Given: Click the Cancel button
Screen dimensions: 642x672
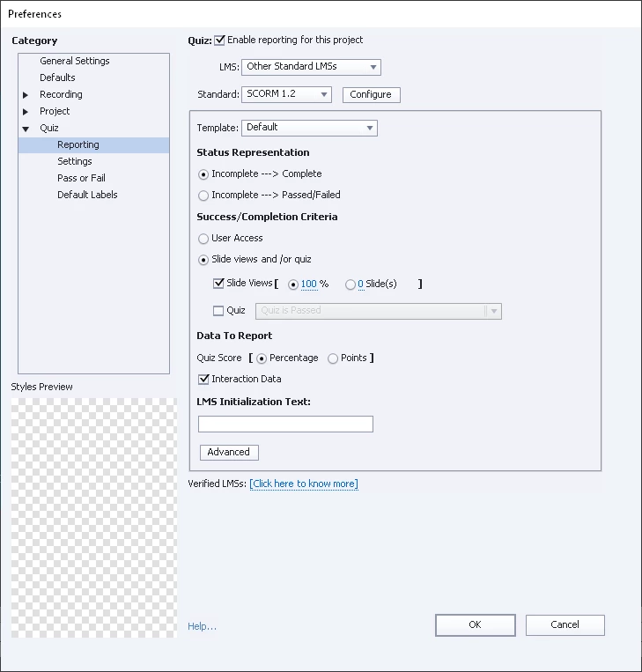Looking at the screenshot, I should (x=565, y=624).
